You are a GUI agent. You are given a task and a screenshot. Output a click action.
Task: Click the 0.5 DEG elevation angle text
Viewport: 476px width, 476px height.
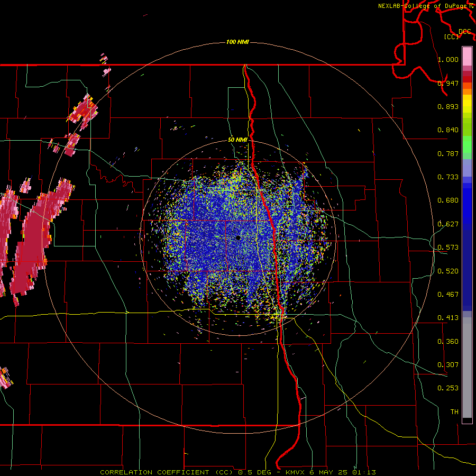255,472
